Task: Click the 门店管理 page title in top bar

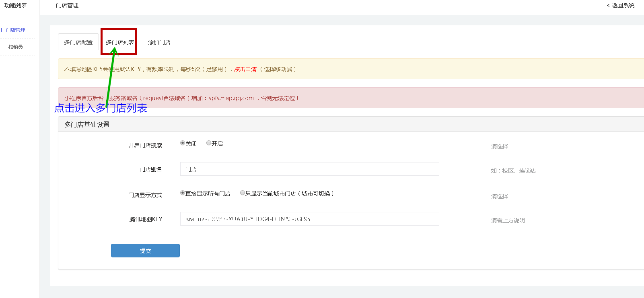Action: click(67, 5)
